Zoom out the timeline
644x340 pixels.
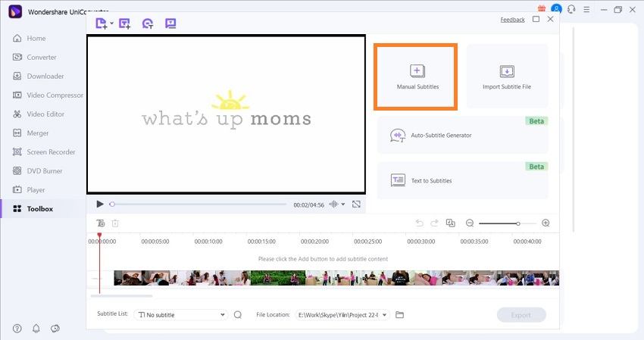470,223
